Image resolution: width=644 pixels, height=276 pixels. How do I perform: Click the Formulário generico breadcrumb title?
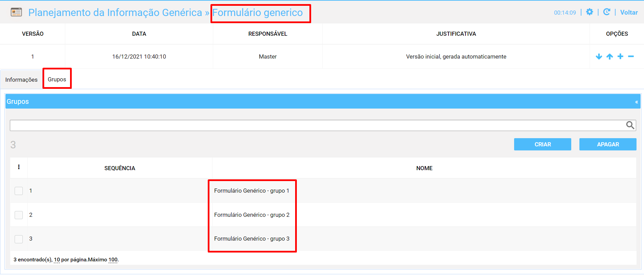point(257,13)
